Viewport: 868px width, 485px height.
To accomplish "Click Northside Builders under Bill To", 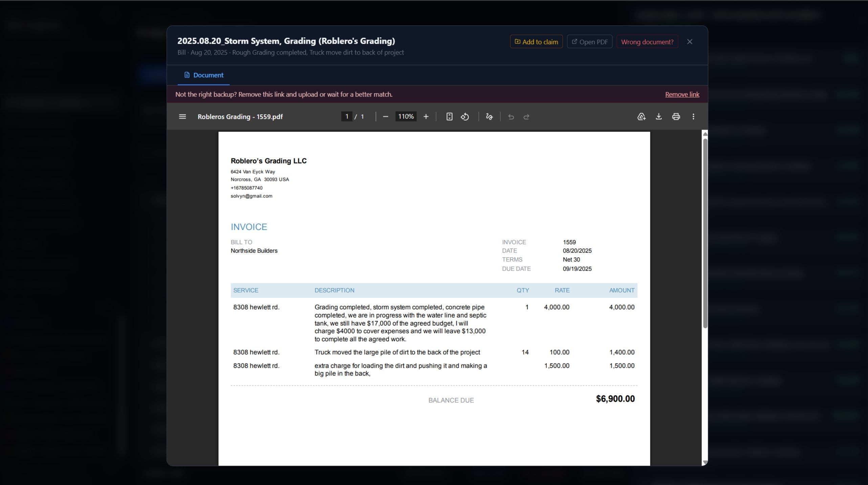I will pos(254,251).
